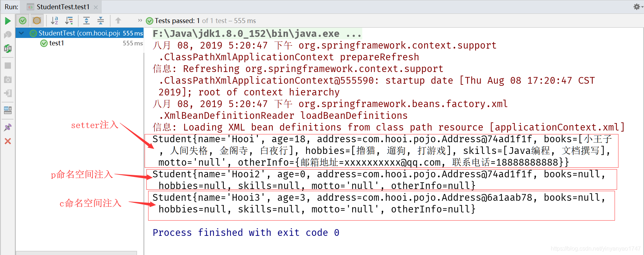Click the java.exe command line
The height and width of the screenshot is (255, 644).
pos(257,34)
